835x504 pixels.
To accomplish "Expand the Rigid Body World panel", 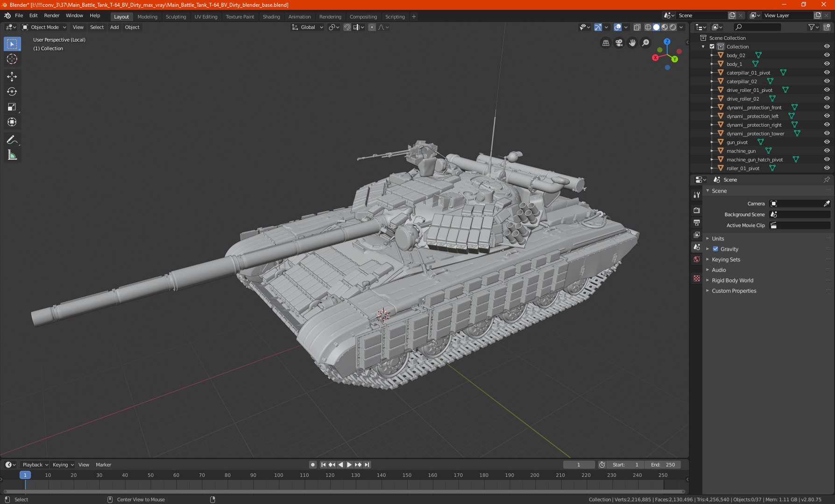I will (732, 280).
